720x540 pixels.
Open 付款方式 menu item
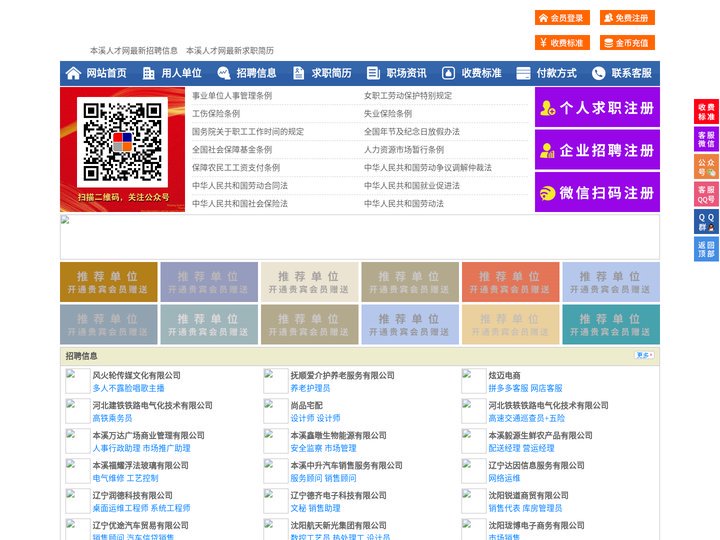[557, 73]
